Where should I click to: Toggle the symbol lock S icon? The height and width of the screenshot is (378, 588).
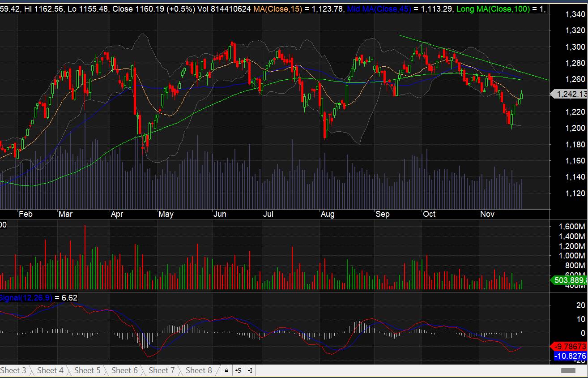tap(239, 370)
